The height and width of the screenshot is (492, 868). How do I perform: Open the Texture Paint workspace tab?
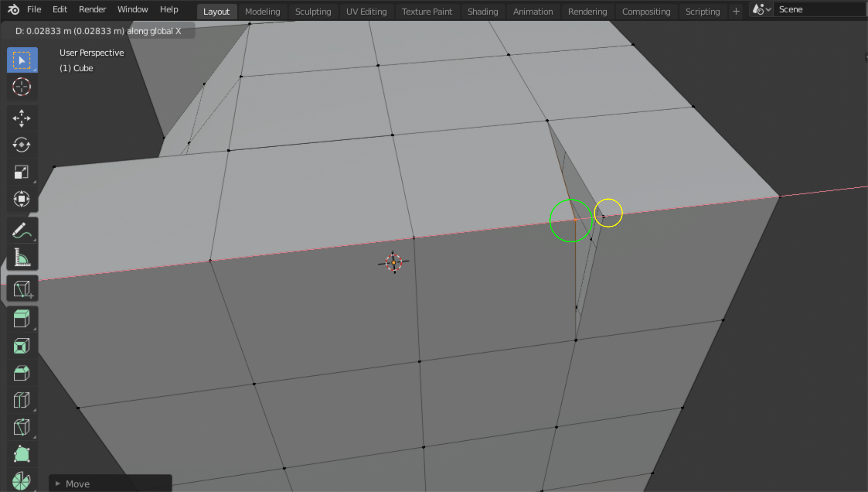click(427, 12)
